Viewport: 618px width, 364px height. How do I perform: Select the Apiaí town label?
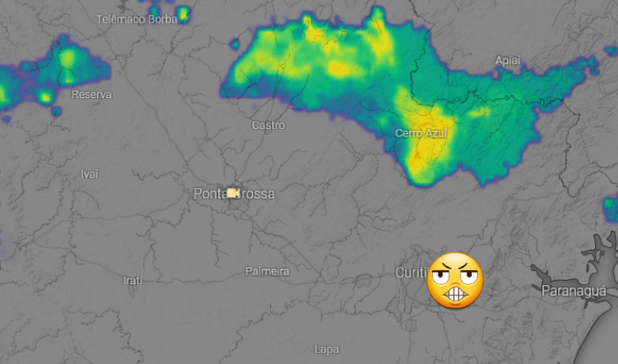[508, 60]
